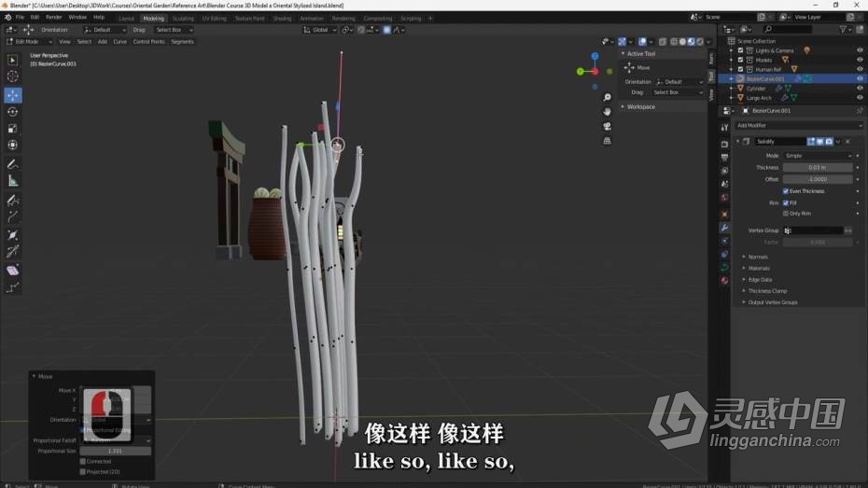The height and width of the screenshot is (488, 868).
Task: Switch to the Sculpting workspace tab
Action: [183, 19]
